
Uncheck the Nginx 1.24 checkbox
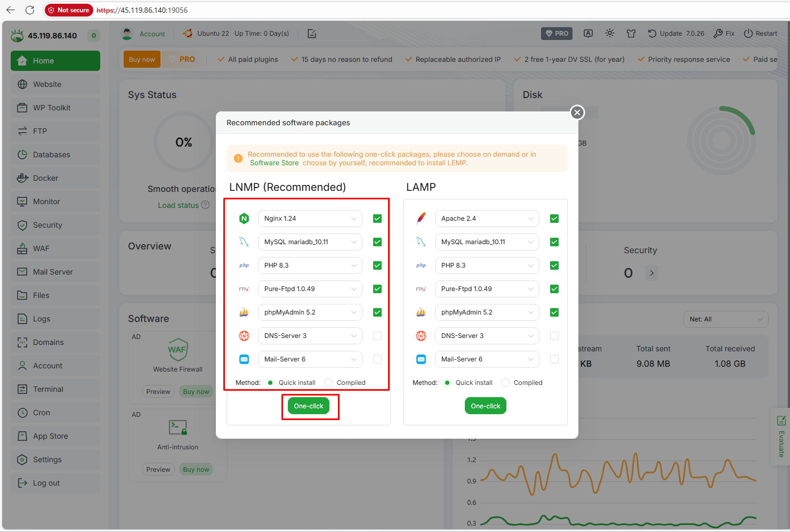tap(377, 219)
